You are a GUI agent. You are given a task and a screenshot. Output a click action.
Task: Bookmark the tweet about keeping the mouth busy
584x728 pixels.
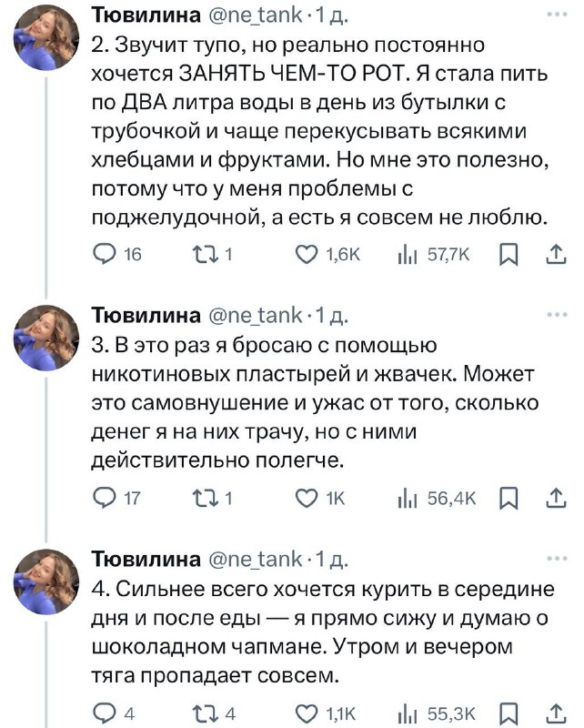509,258
